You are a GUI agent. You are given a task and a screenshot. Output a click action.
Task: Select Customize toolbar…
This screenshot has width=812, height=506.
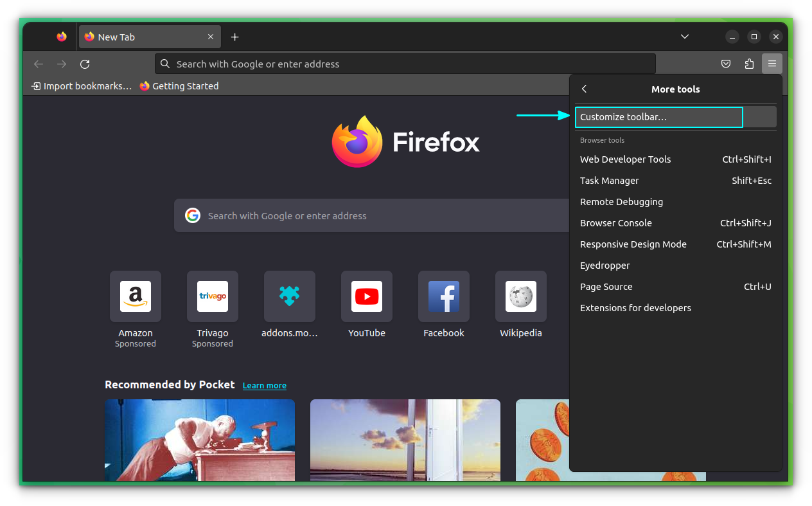point(658,116)
